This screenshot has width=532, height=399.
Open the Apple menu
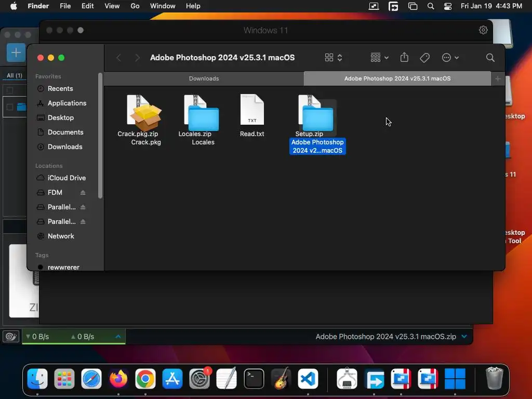(x=14, y=6)
